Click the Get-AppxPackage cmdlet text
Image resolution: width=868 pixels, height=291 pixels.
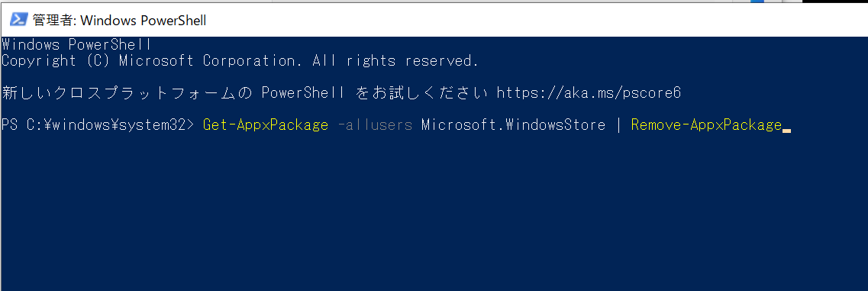266,125
